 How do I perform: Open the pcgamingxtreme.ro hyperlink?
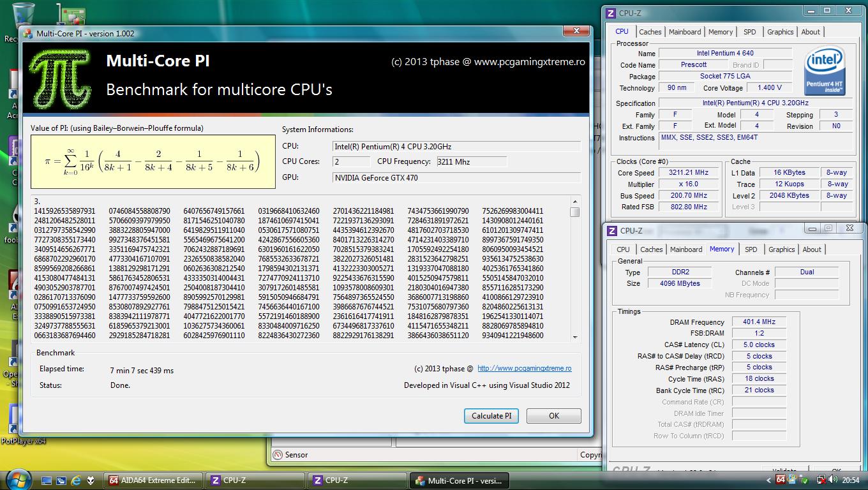coord(525,368)
